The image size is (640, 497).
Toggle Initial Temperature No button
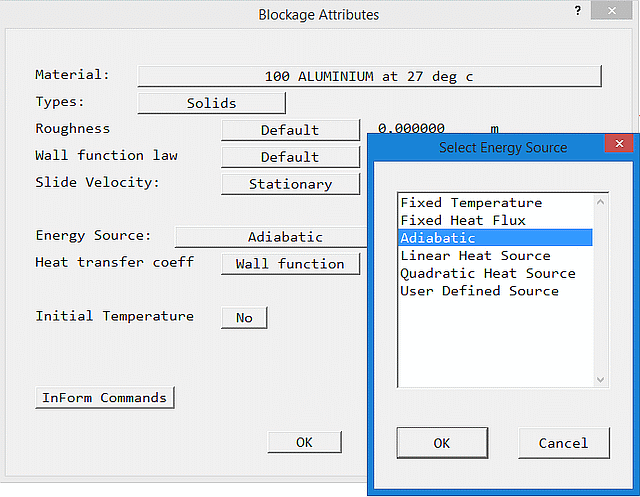click(244, 317)
